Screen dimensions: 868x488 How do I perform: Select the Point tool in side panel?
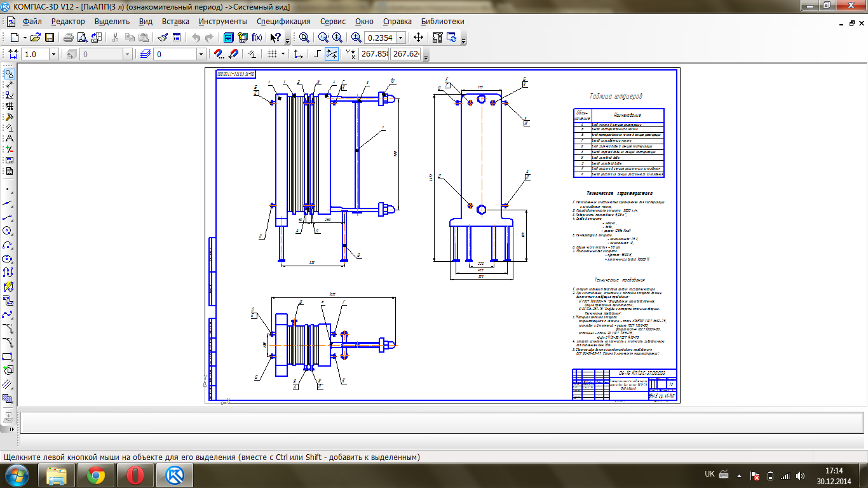coord(8,189)
